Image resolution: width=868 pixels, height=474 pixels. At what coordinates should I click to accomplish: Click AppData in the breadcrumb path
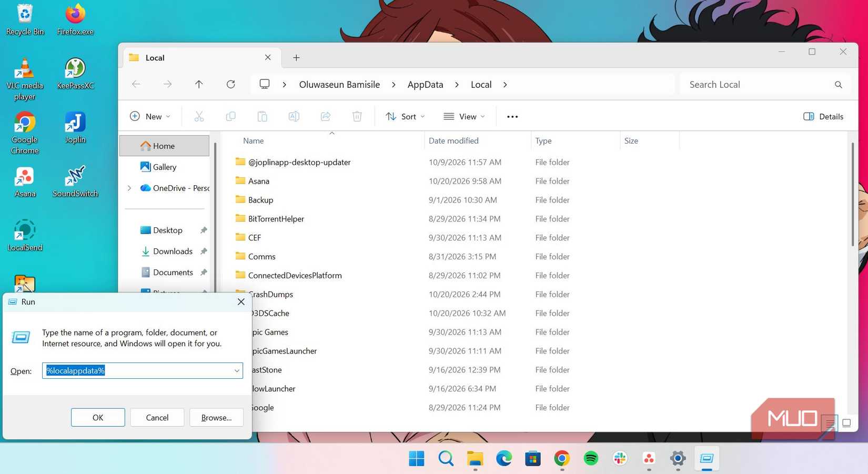pyautogui.click(x=425, y=85)
